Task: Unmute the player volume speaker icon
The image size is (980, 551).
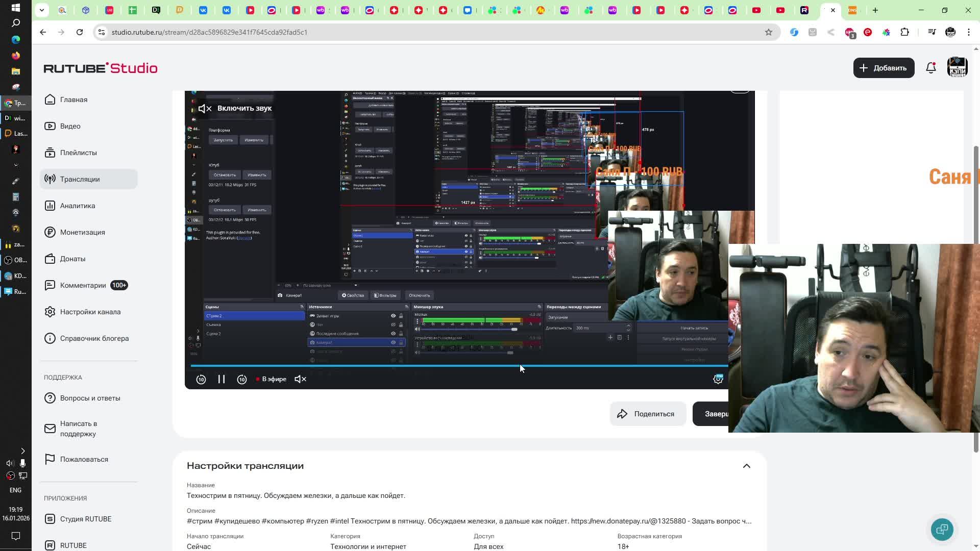Action: click(x=301, y=379)
